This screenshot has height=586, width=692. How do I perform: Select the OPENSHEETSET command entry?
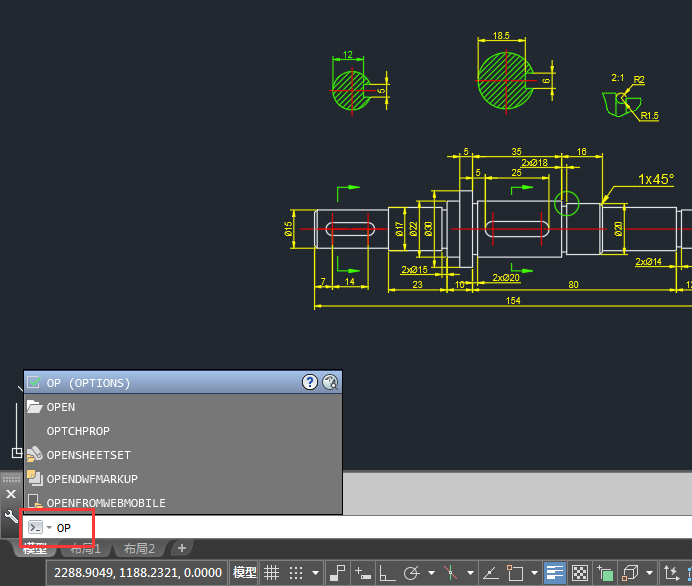88,455
